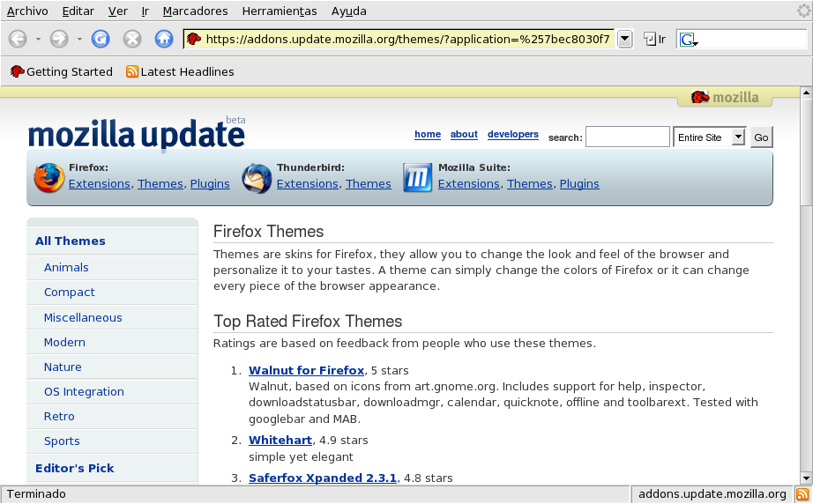
Task: Click the Terminado status text
Action: point(36,494)
